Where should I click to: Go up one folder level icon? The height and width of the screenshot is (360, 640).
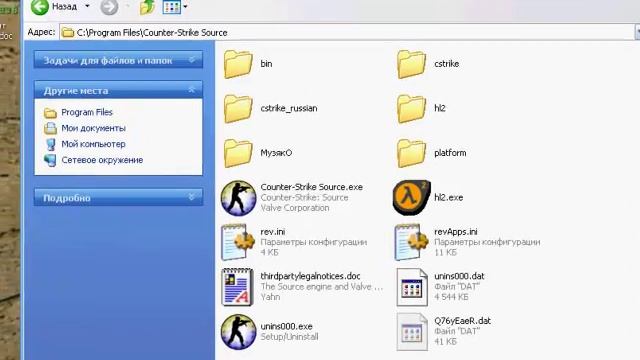point(147,7)
